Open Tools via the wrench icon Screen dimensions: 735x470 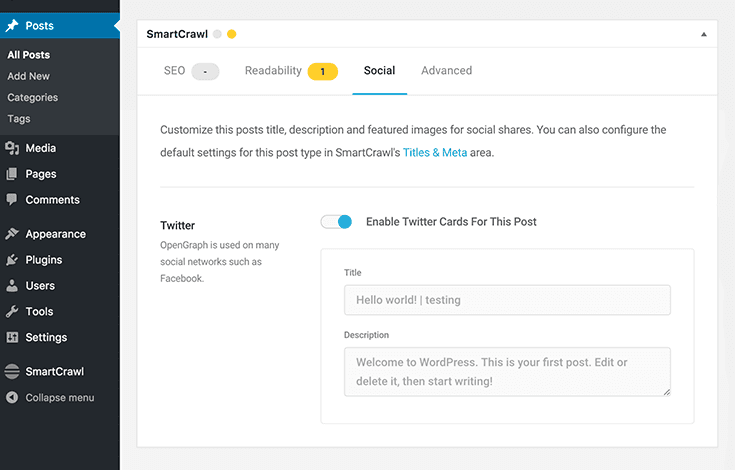[12, 311]
